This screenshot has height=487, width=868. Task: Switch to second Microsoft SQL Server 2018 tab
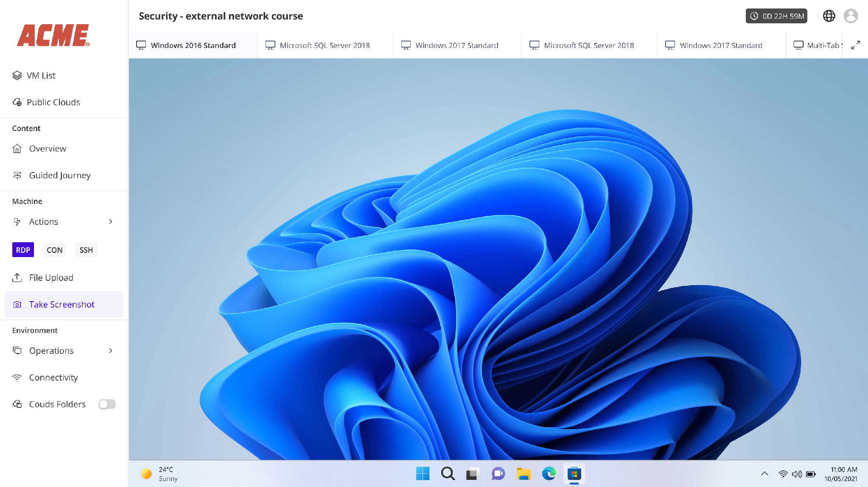click(x=589, y=45)
